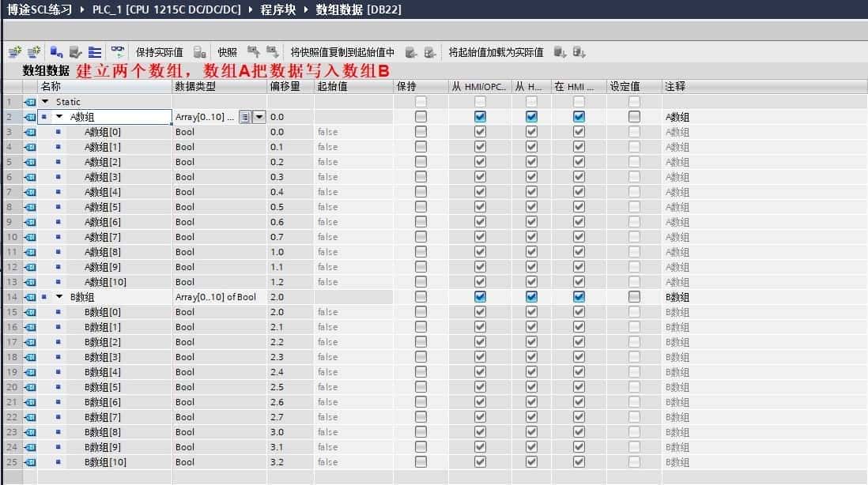Click the 保持实际值 button

tap(160, 51)
